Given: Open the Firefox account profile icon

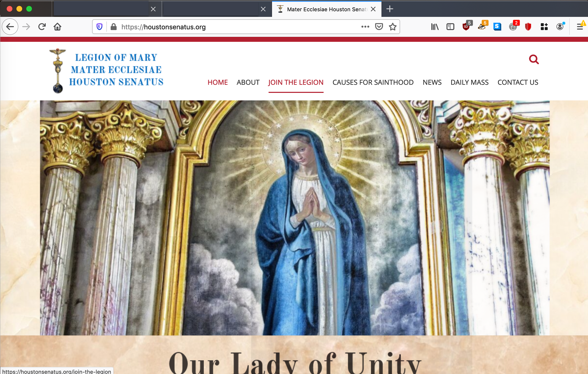Looking at the screenshot, I should click(x=560, y=27).
